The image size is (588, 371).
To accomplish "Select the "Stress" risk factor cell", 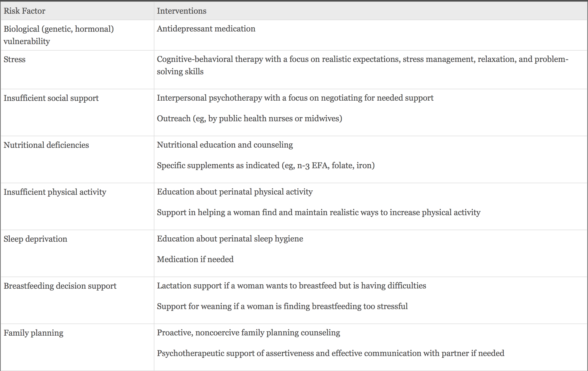I will pyautogui.click(x=14, y=59).
